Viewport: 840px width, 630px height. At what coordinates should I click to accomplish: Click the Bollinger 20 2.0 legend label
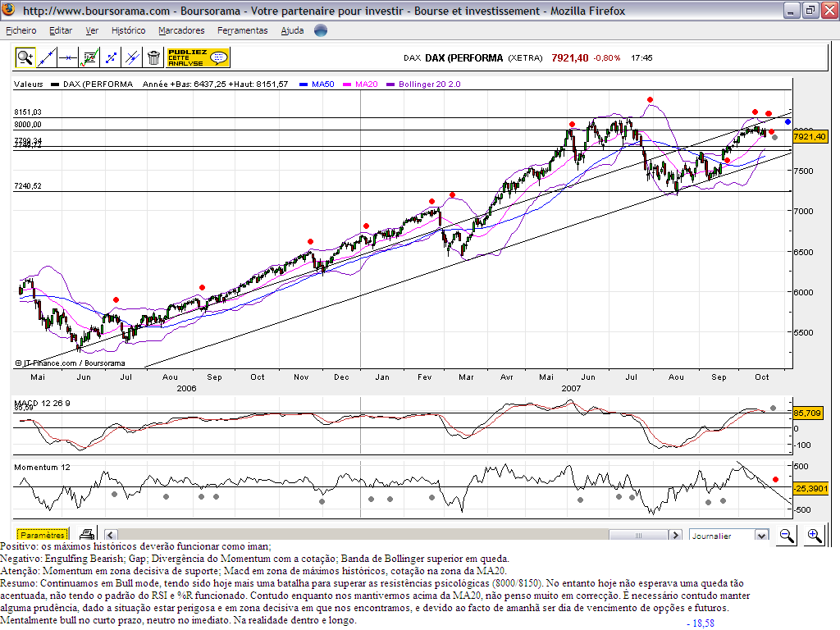429,84
